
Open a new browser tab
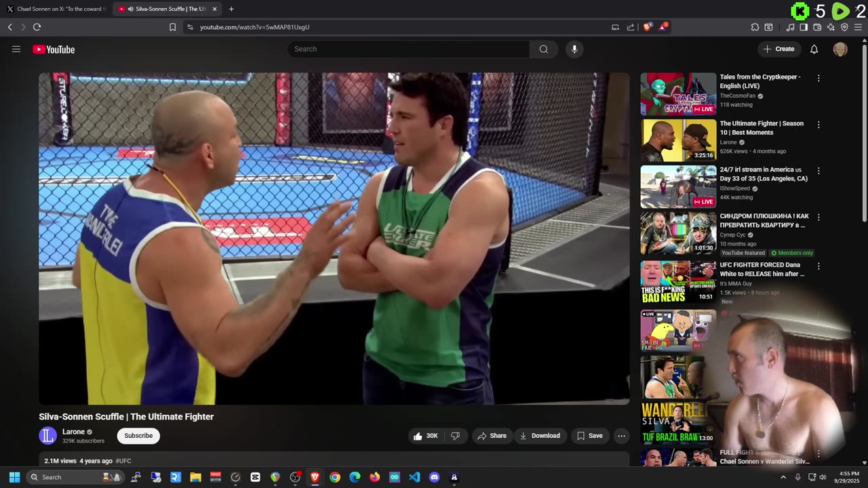click(231, 9)
